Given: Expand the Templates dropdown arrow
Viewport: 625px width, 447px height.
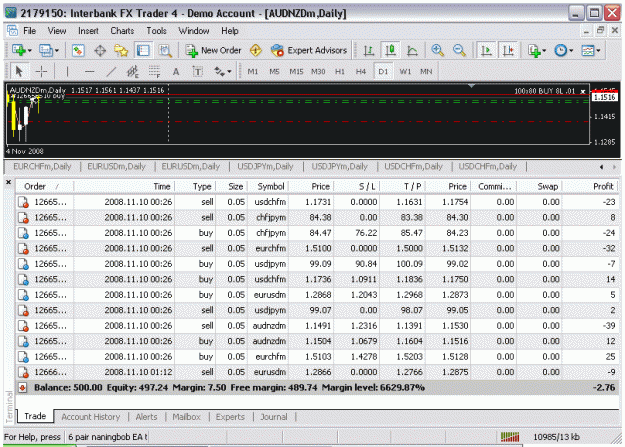Looking at the screenshot, I should (x=598, y=51).
